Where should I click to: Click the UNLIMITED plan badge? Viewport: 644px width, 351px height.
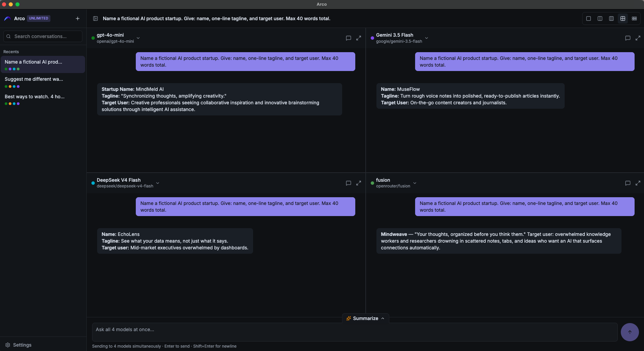[x=39, y=19]
